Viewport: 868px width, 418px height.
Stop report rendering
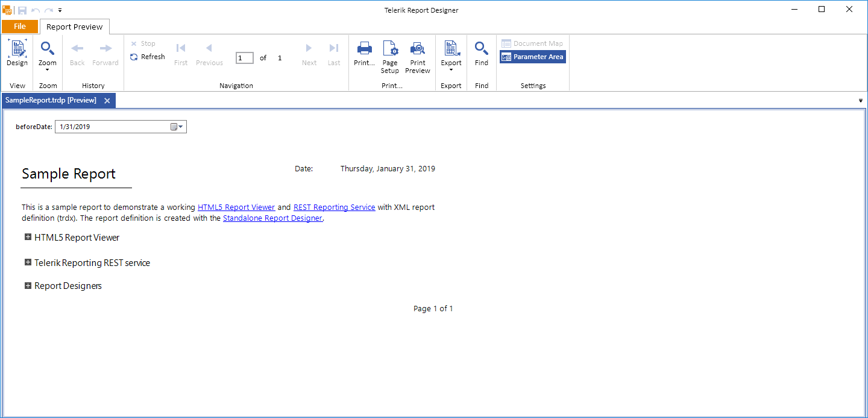(143, 43)
